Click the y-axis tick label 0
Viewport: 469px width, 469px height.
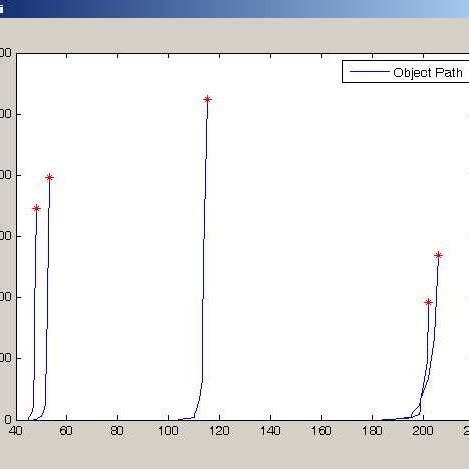[x=8, y=419]
